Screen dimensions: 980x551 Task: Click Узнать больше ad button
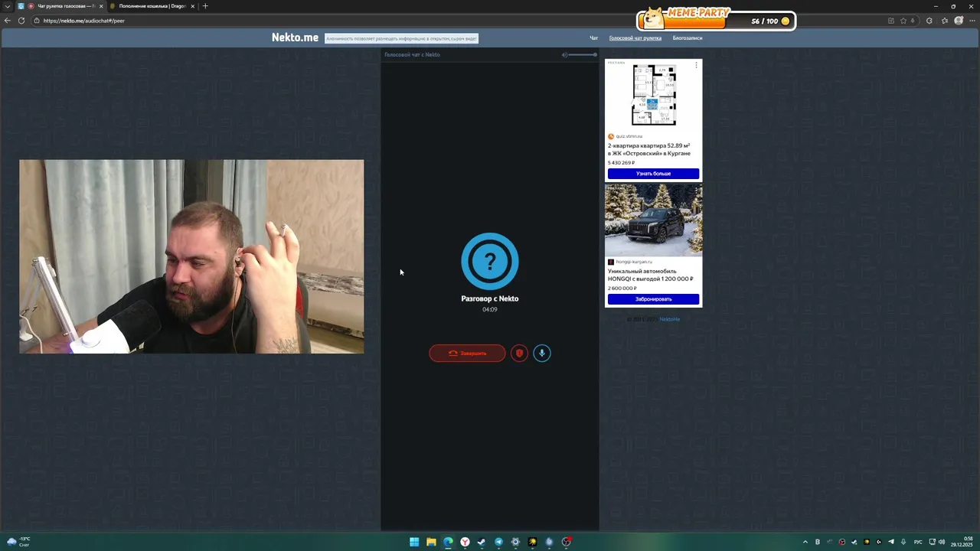tap(653, 174)
